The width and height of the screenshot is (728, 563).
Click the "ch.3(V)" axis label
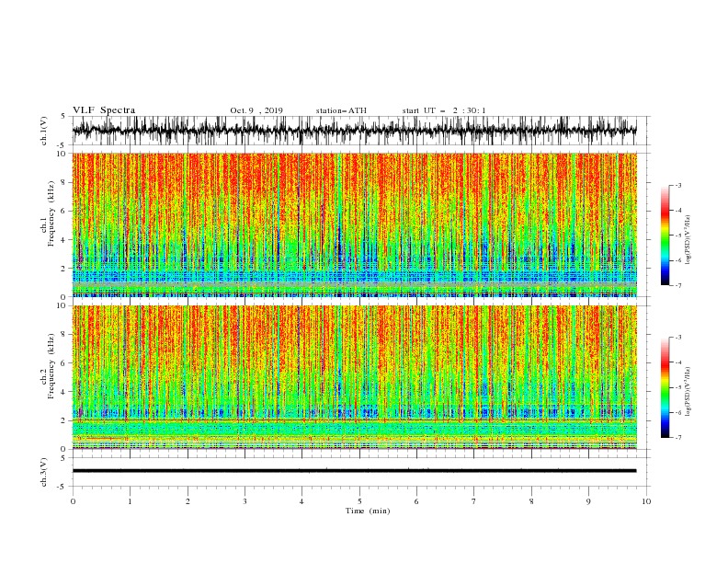coord(44,472)
